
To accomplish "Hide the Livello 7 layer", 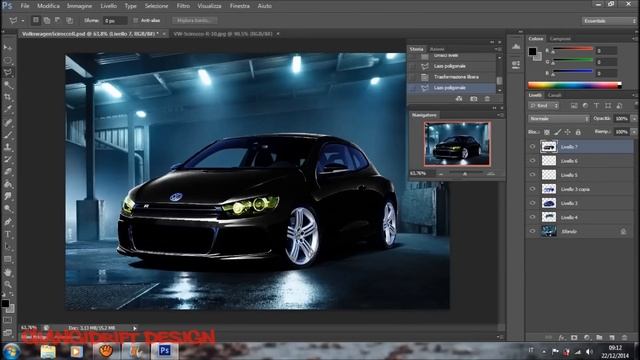I will [532, 147].
